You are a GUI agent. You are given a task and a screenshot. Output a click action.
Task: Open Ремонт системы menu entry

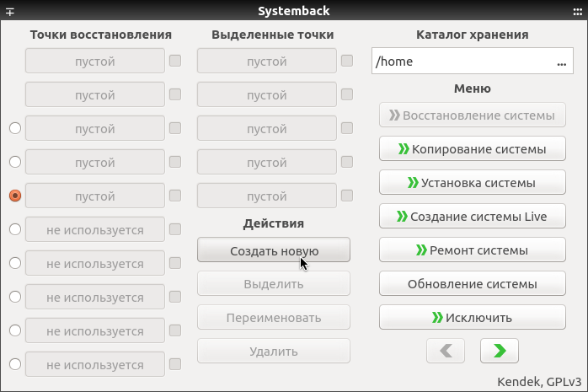click(x=472, y=250)
